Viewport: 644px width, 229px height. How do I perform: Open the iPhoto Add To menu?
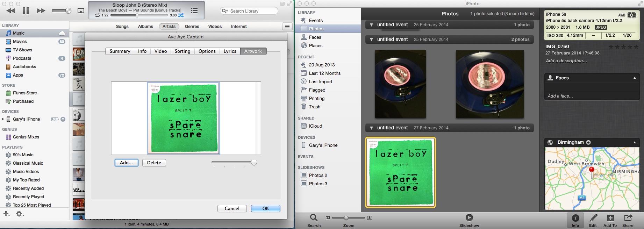(x=610, y=221)
